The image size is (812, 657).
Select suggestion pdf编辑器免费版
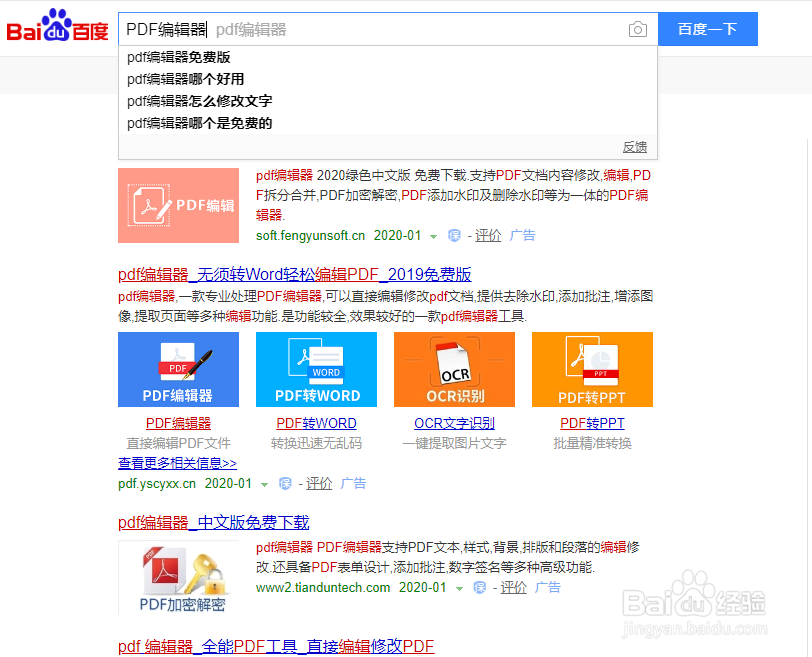[x=388, y=57]
